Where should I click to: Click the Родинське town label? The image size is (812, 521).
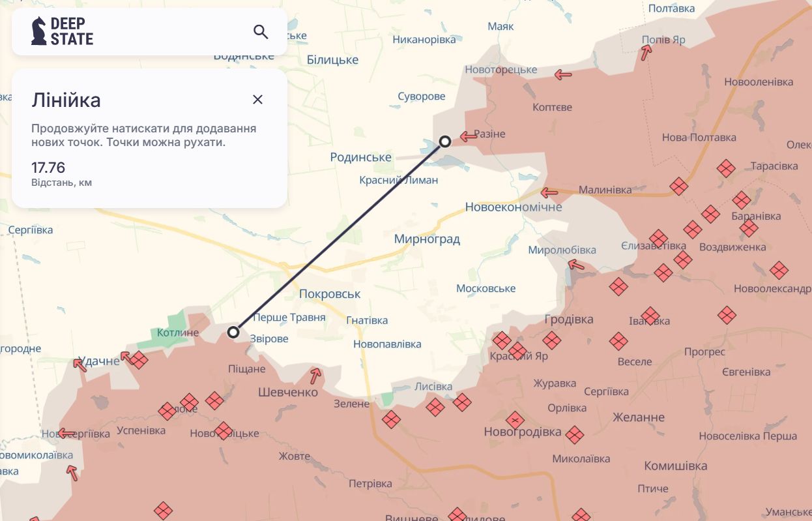pos(360,157)
